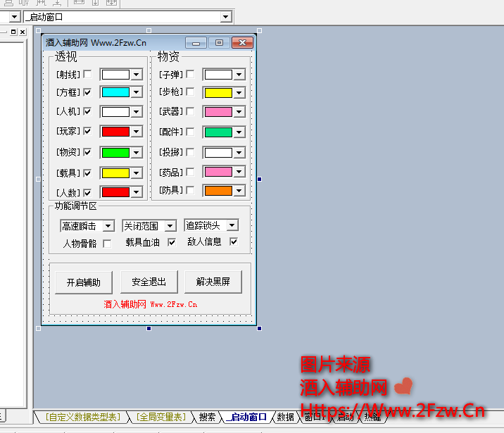Tick the 子弹 checkbox
This screenshot has height=433, width=504.
click(x=190, y=74)
